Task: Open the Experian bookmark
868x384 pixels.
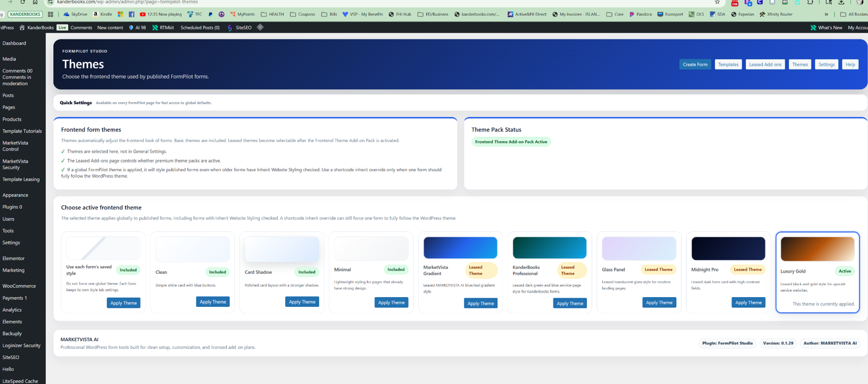Action: click(x=742, y=14)
